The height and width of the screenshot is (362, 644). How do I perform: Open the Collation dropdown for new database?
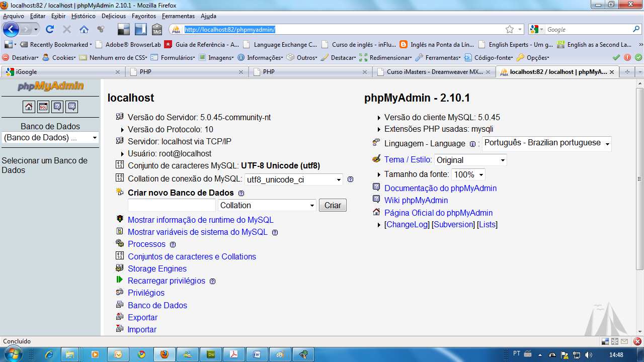[x=267, y=205]
